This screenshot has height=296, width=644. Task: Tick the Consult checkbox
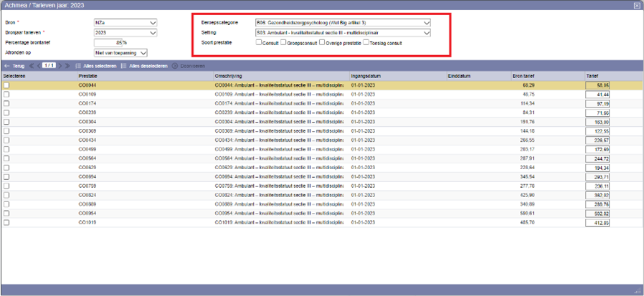(x=260, y=42)
